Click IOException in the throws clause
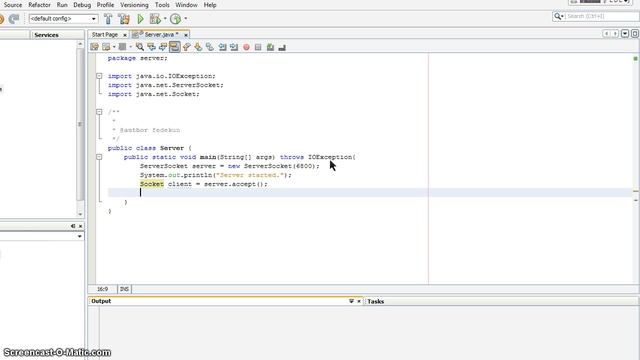This screenshot has height=360, width=640. (x=330, y=157)
